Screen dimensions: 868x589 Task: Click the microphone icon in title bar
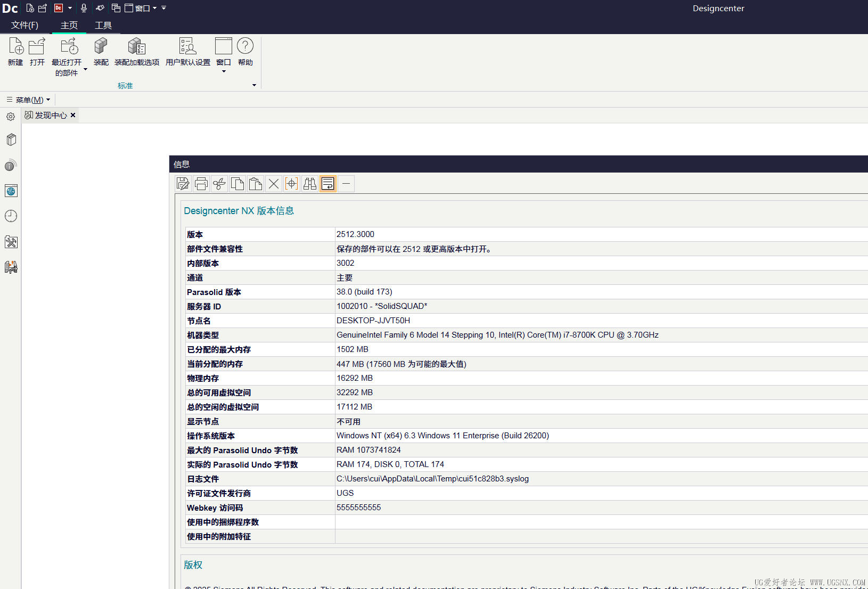84,8
